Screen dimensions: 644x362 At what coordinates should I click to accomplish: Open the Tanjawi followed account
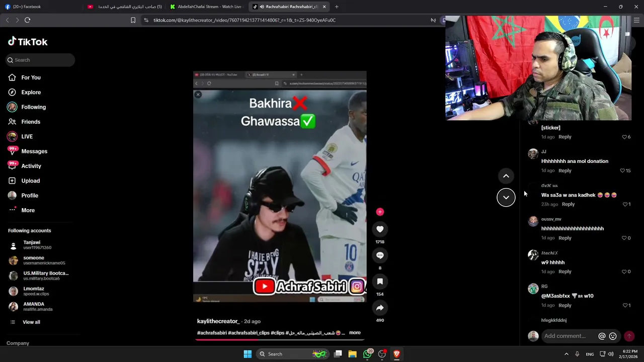pyautogui.click(x=38, y=245)
